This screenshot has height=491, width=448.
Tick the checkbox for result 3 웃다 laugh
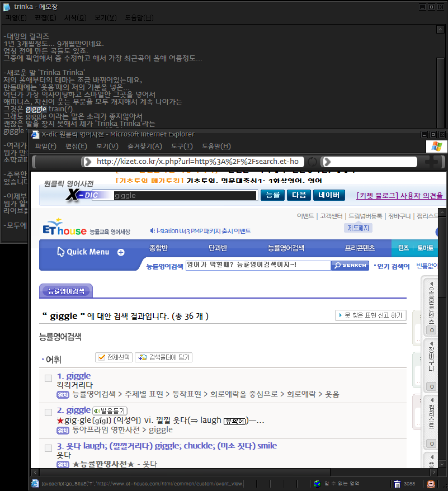tap(48, 448)
